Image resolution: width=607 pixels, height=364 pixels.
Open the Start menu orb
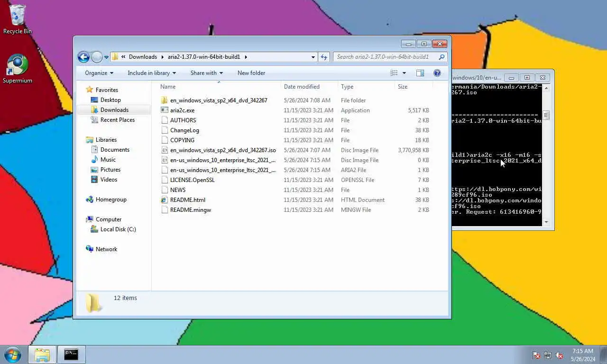[13, 355]
